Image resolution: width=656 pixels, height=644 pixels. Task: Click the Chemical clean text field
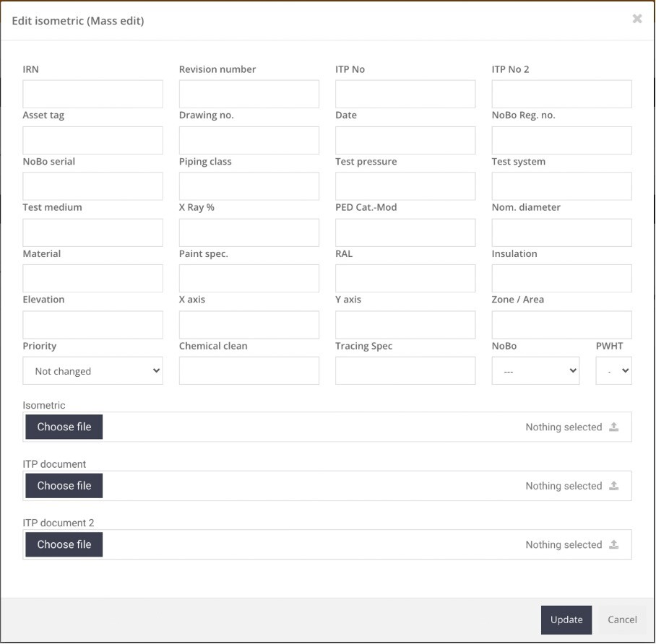tap(249, 371)
